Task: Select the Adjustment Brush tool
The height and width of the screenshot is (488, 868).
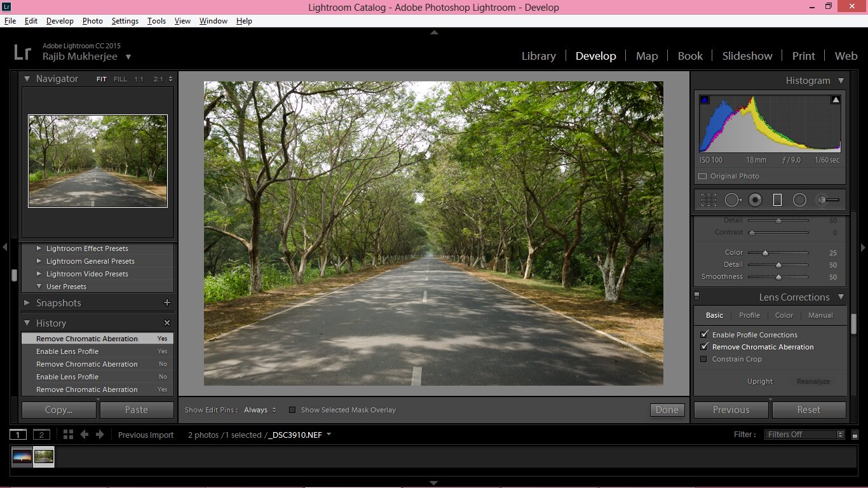Action: 828,200
